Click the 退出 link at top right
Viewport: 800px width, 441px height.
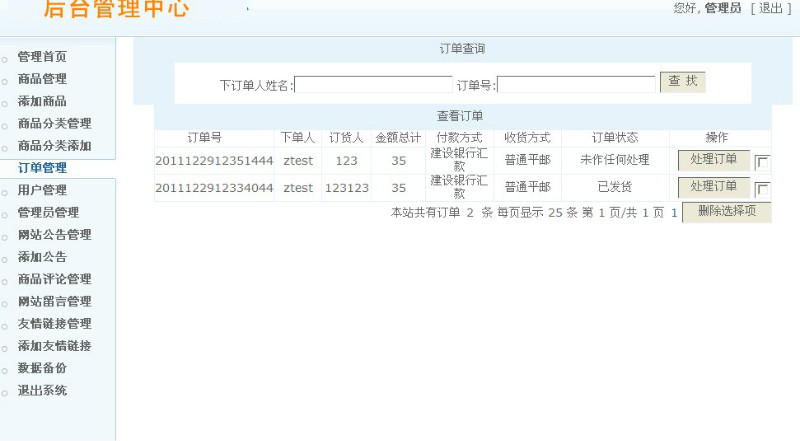tap(770, 8)
